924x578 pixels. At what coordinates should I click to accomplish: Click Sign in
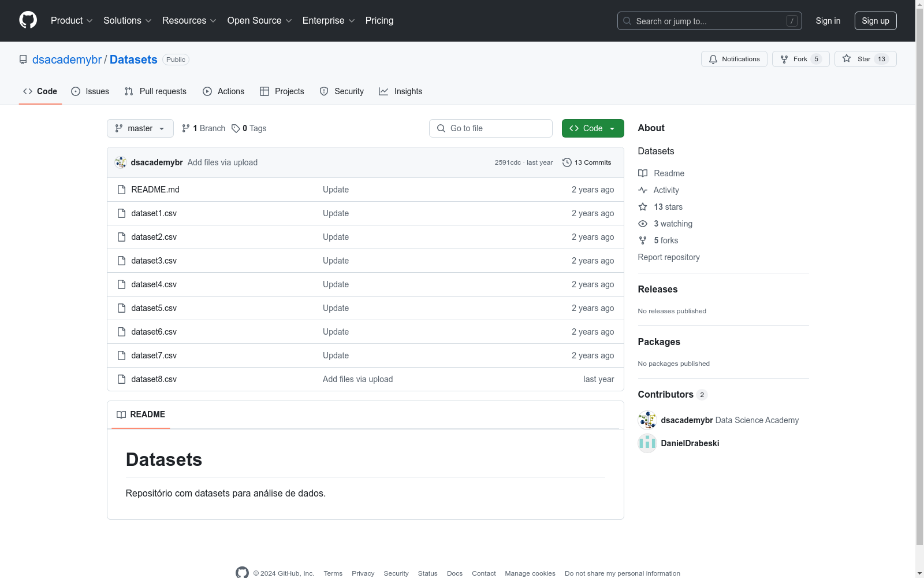(828, 21)
